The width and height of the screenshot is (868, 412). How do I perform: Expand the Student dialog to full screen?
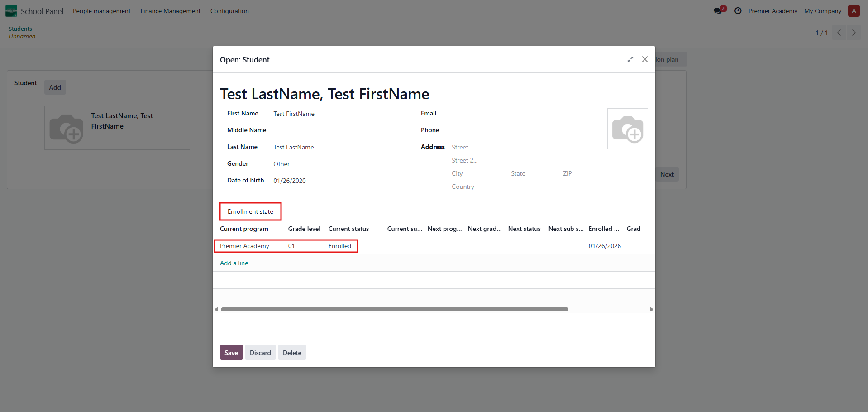pos(630,60)
